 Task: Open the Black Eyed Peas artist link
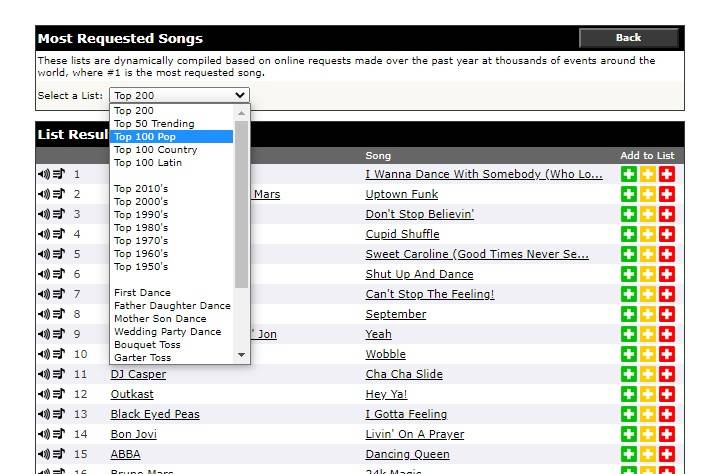[x=155, y=414]
